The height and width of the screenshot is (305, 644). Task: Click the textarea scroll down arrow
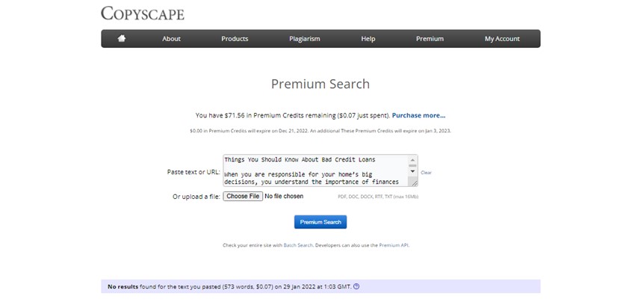(x=412, y=171)
